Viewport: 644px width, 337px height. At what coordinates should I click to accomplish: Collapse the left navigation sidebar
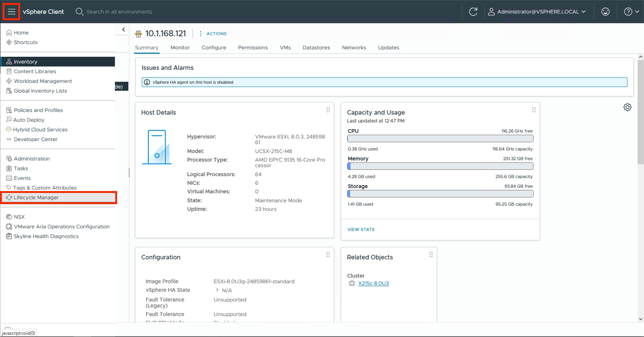tap(123, 29)
